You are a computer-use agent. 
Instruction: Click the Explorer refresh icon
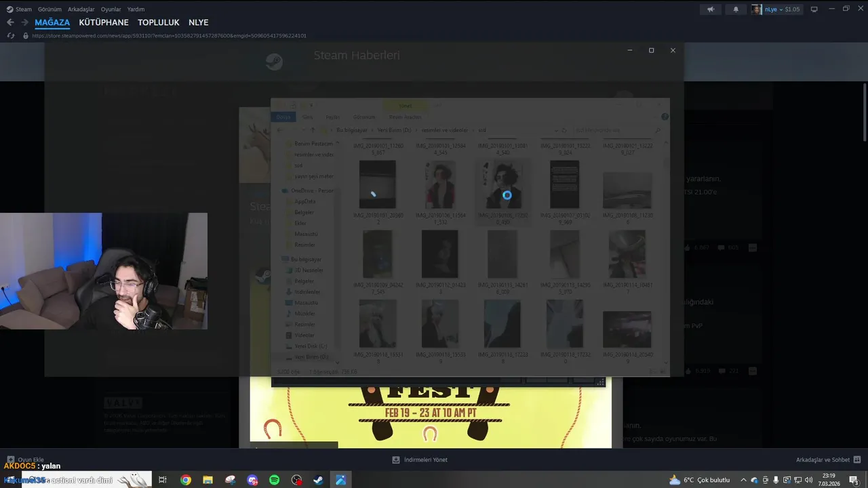tap(564, 129)
